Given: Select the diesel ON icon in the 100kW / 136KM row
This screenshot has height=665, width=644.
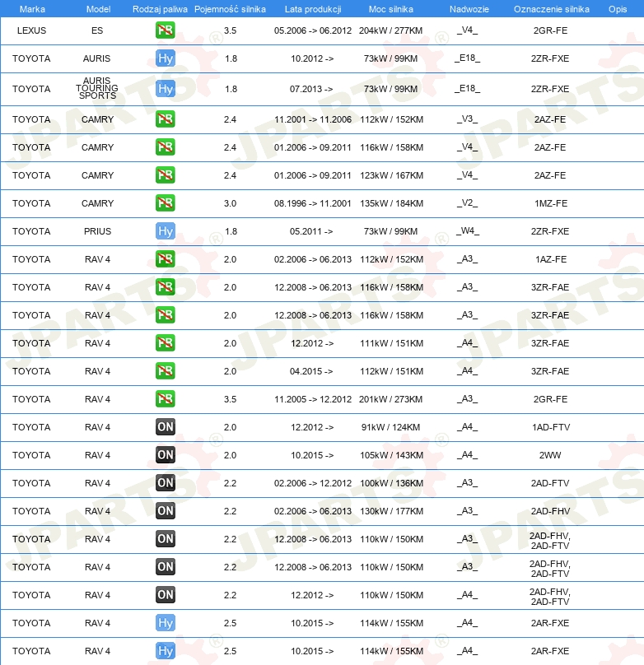Looking at the screenshot, I should pyautogui.click(x=165, y=483).
